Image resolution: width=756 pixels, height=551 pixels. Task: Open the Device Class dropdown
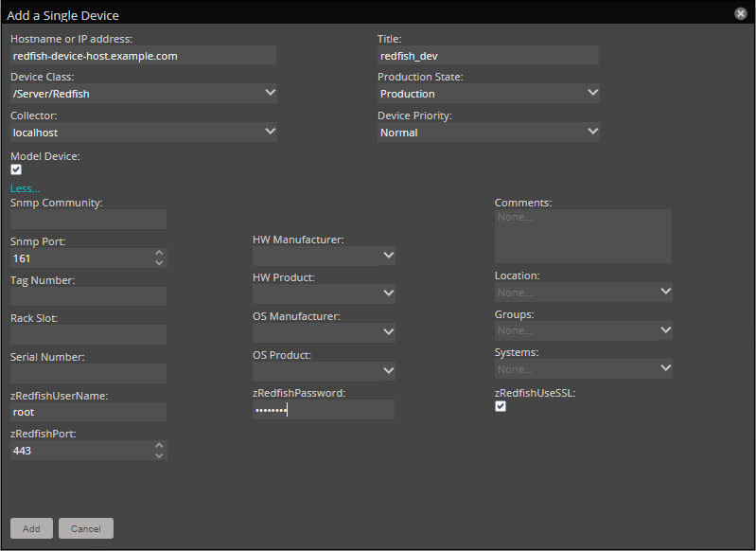coord(270,93)
